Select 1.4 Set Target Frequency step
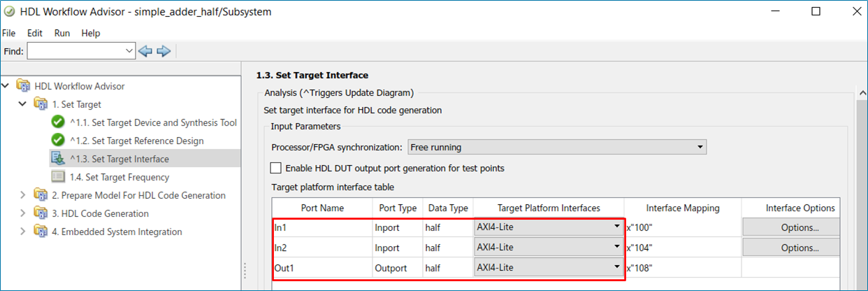 pos(120,177)
